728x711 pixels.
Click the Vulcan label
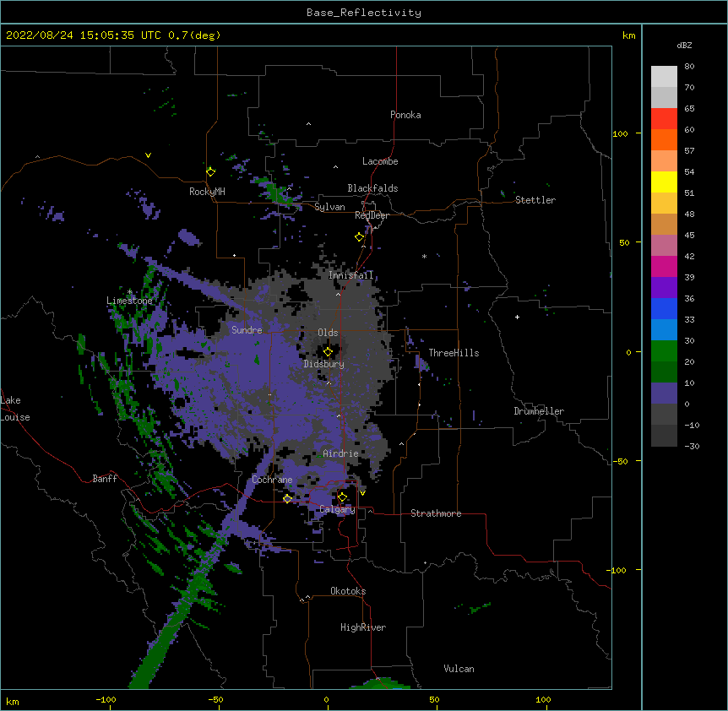click(x=459, y=669)
